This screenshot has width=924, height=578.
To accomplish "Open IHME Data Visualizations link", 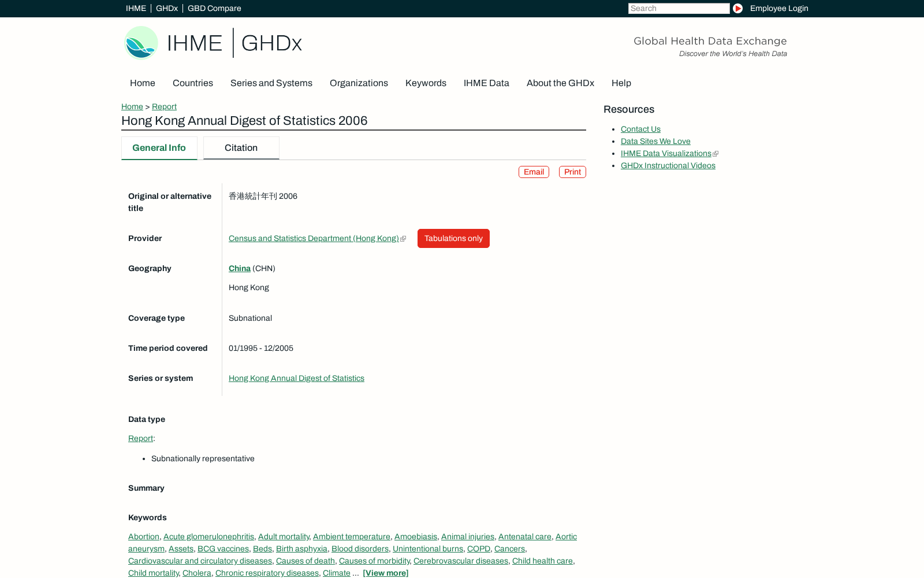I will click(666, 153).
